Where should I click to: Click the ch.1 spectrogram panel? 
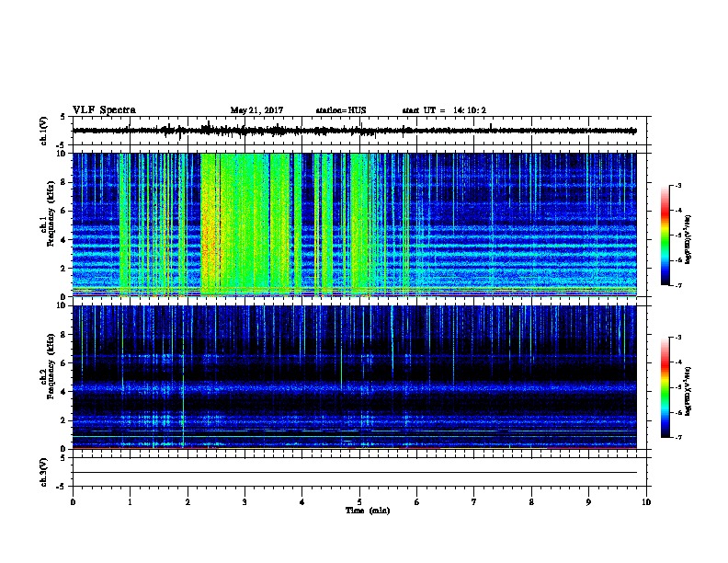click(x=354, y=224)
